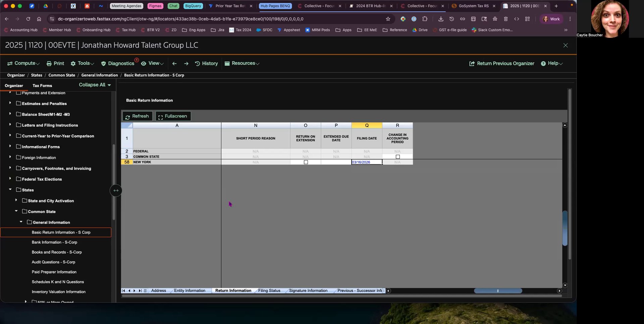Screen dimensions: 644x324
Task: Switch to the Filing Status sheet tab
Action: [x=269, y=291]
